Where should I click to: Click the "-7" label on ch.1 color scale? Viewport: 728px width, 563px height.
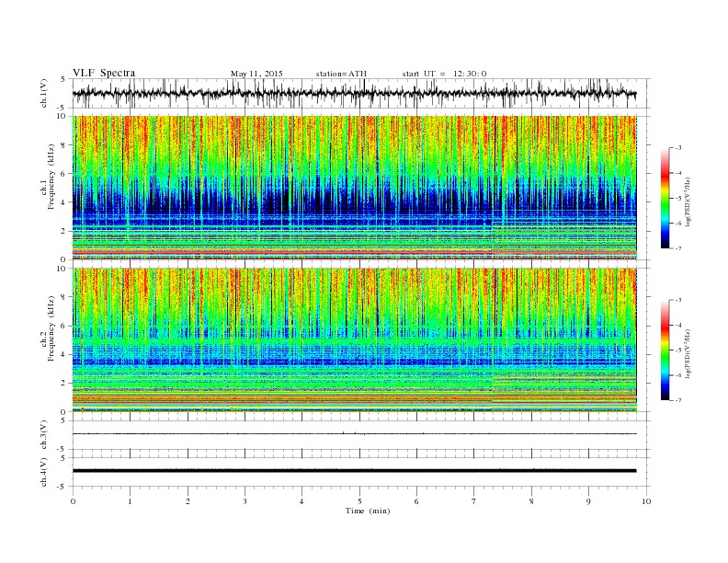pyautogui.click(x=678, y=248)
